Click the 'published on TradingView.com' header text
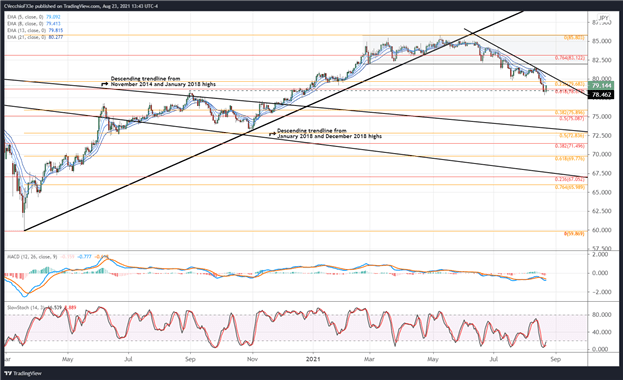The image size is (623, 380). [x=70, y=6]
